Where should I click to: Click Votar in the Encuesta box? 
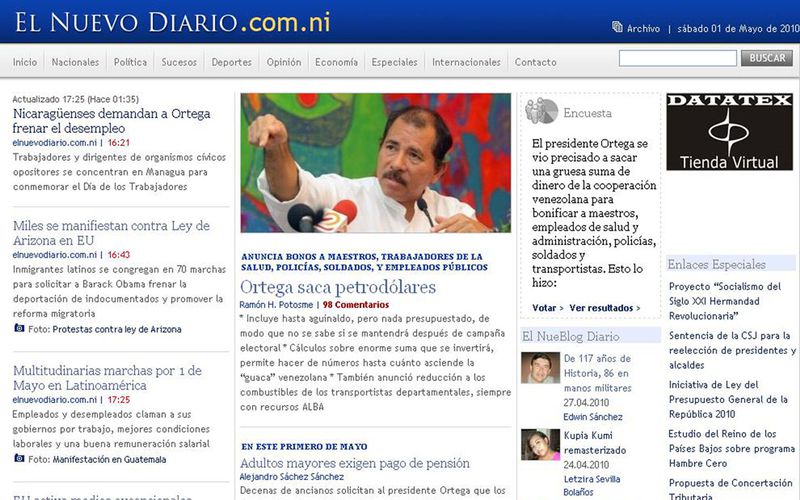544,308
